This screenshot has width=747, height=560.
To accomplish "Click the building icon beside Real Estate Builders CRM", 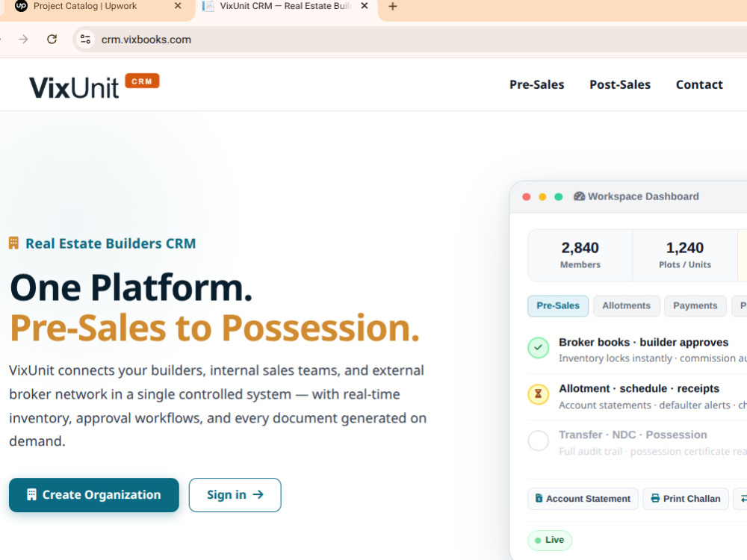I will [13, 243].
